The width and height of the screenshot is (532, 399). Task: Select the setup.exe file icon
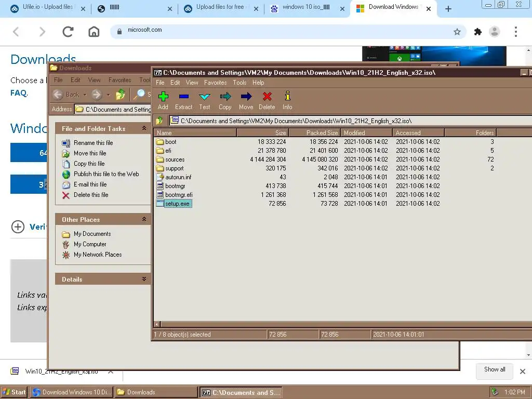tap(160, 203)
